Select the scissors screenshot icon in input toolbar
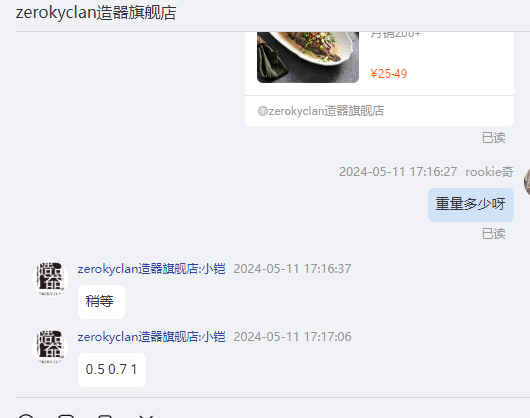 146,416
